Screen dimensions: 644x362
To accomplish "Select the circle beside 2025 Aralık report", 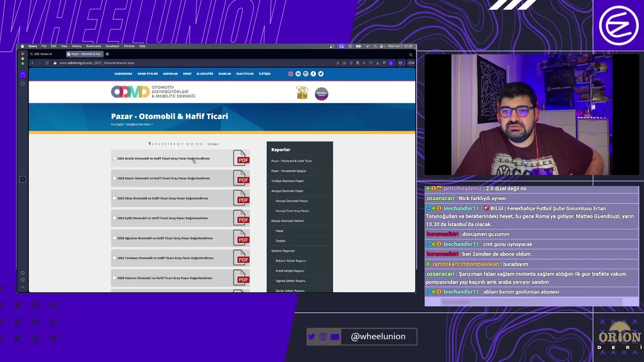I will click(x=114, y=158).
